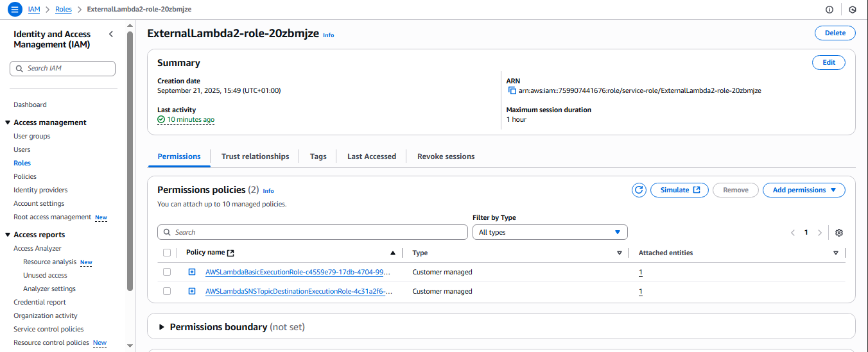This screenshot has height=352, width=868.
Task: Open the Policies link in sidebar
Action: pyautogui.click(x=25, y=176)
